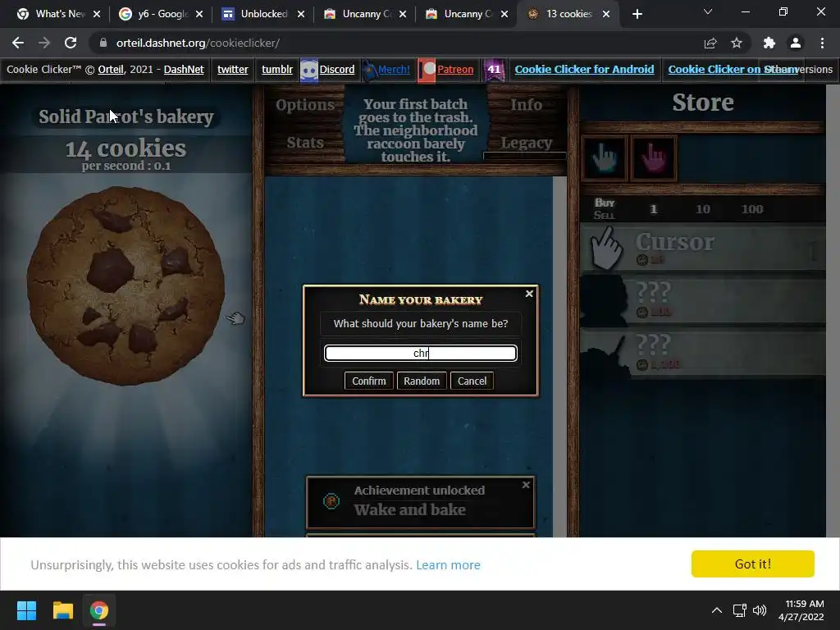Click the big chocolate chip cookie
Screen dimensions: 840x630
pos(126,285)
